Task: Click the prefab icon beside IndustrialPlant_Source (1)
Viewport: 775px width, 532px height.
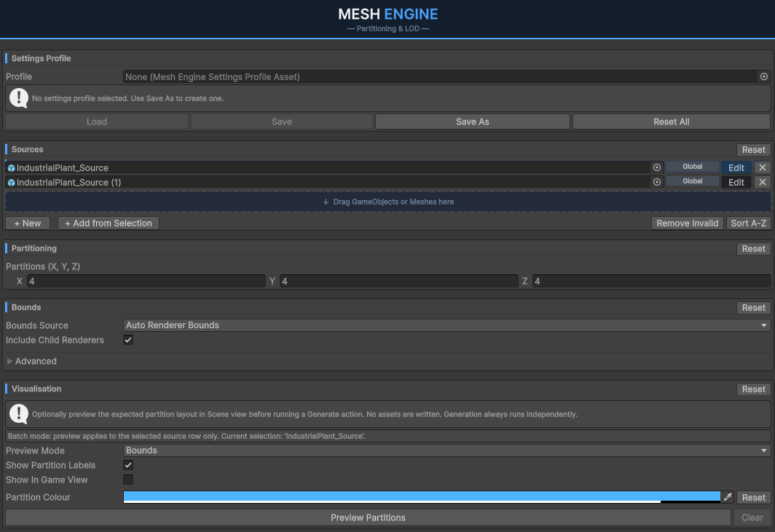Action: pyautogui.click(x=11, y=182)
